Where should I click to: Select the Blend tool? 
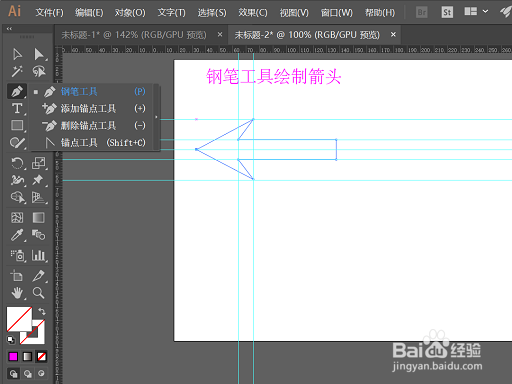(39, 235)
